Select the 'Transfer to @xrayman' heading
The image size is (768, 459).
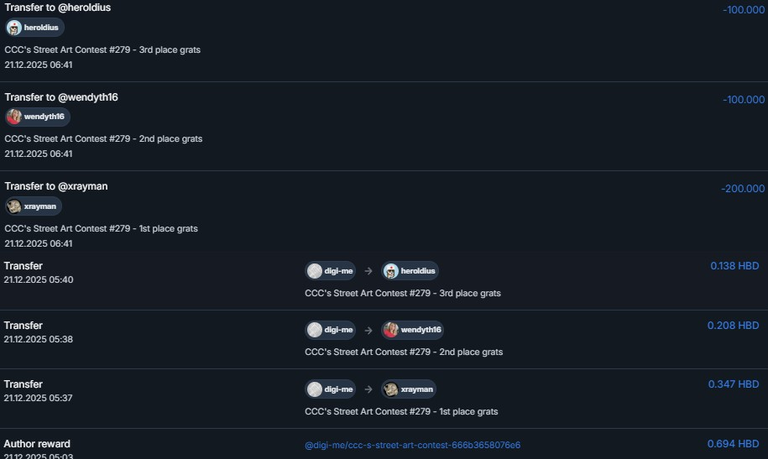point(56,186)
